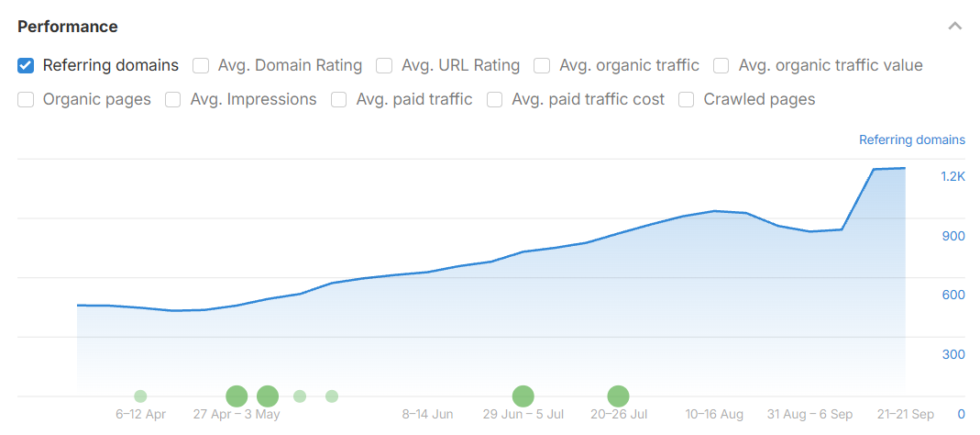Click the 300 axis value

pyautogui.click(x=953, y=355)
